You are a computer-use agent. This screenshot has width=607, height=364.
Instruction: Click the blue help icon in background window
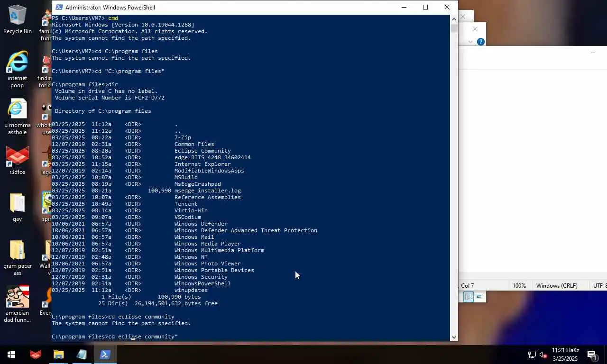pos(480,42)
